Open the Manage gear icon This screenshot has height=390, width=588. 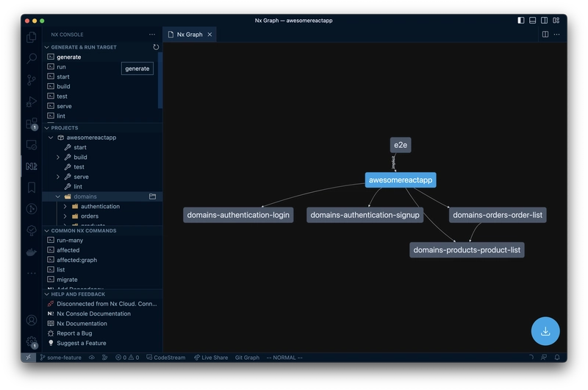32,342
